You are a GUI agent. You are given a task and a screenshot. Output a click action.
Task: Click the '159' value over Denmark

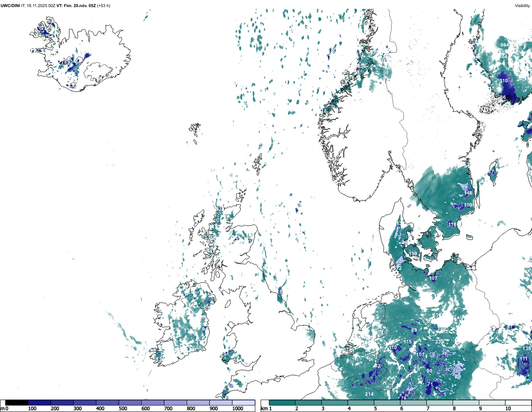413,254
